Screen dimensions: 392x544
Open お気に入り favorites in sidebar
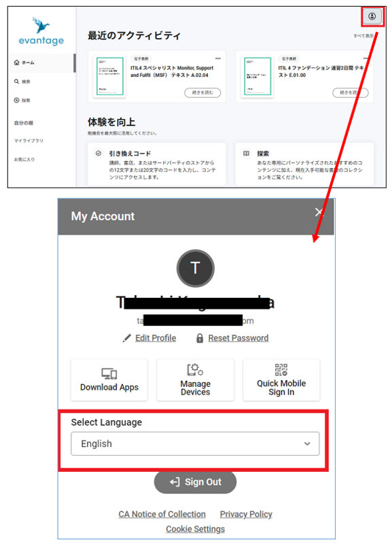click(x=24, y=159)
